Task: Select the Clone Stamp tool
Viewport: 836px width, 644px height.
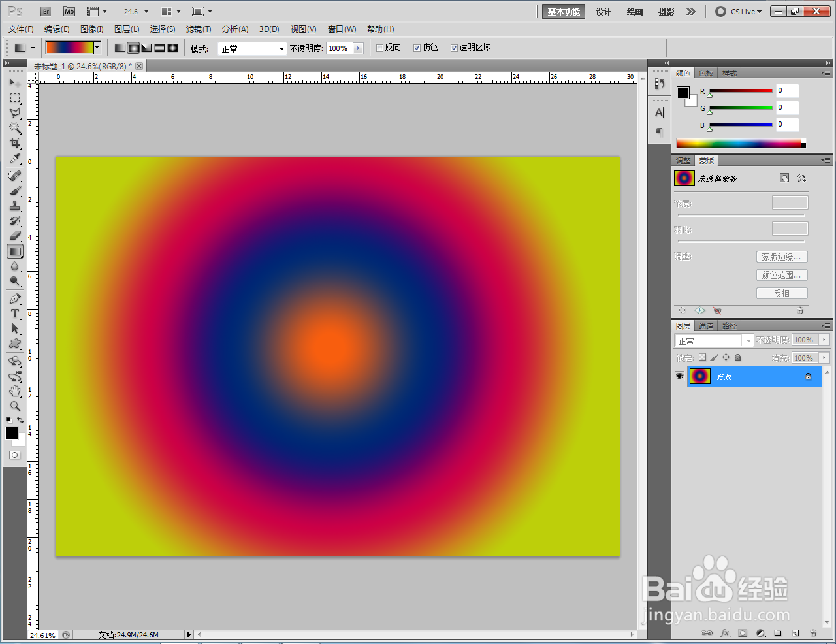Action: pos(15,206)
